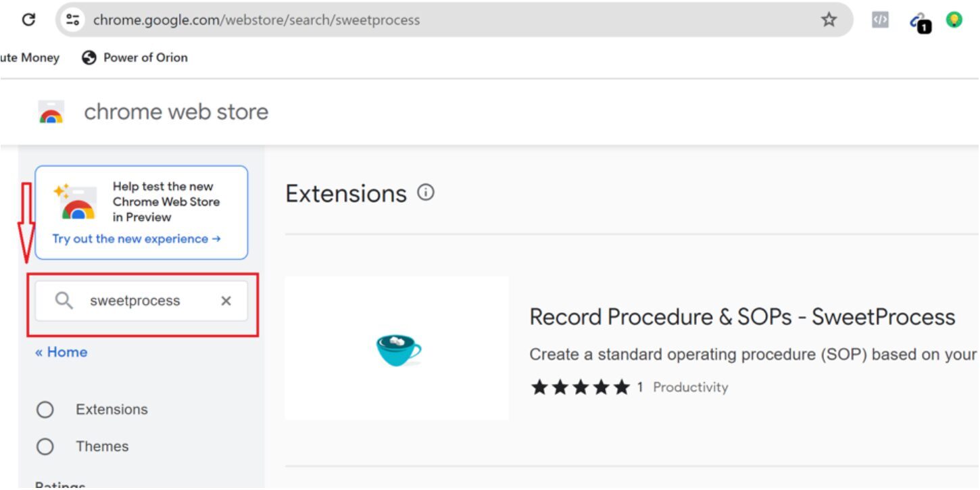Open the link extension with badge 1
The width and height of the screenshot is (980, 490).
click(919, 22)
